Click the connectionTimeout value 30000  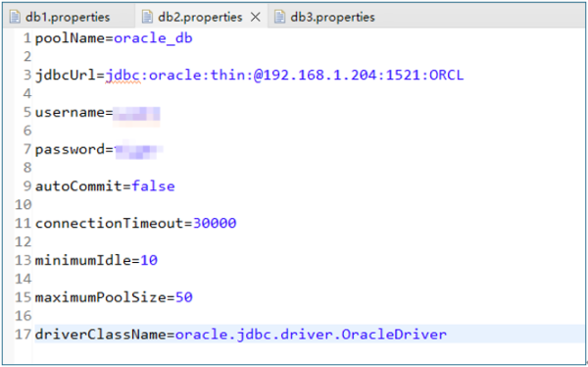click(x=215, y=223)
